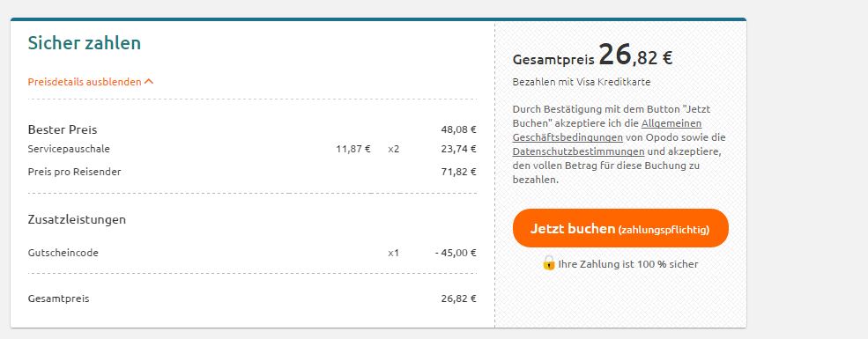
Task: Click the 11,87 € unit service fee
Action: pyautogui.click(x=353, y=149)
